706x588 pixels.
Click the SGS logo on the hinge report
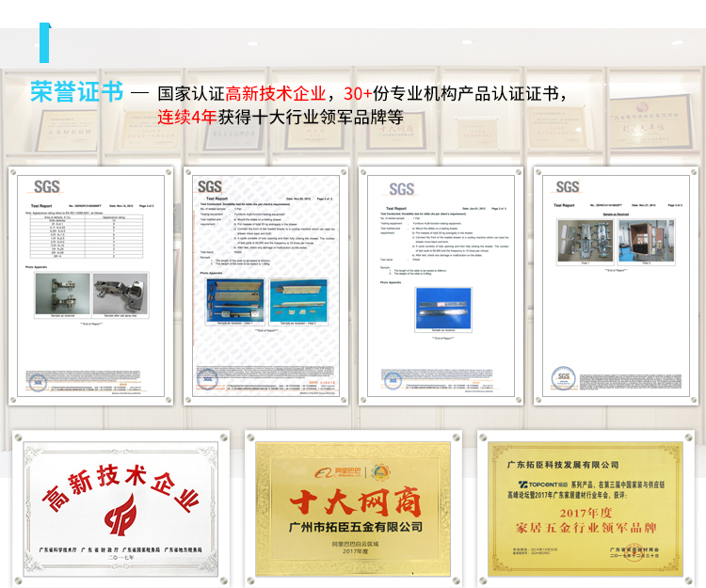point(47,186)
